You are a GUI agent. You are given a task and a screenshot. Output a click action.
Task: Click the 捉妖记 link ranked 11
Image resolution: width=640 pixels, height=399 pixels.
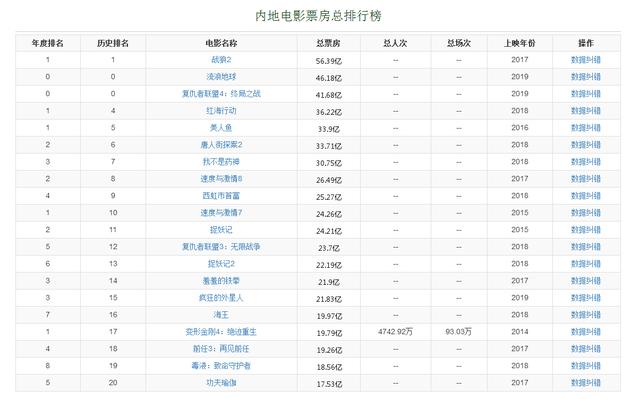tap(221, 230)
